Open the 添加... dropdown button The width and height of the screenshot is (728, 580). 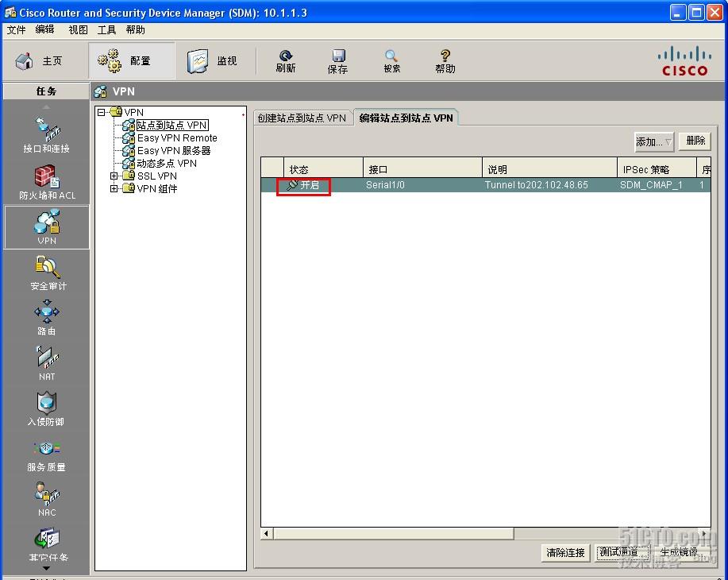pyautogui.click(x=653, y=141)
